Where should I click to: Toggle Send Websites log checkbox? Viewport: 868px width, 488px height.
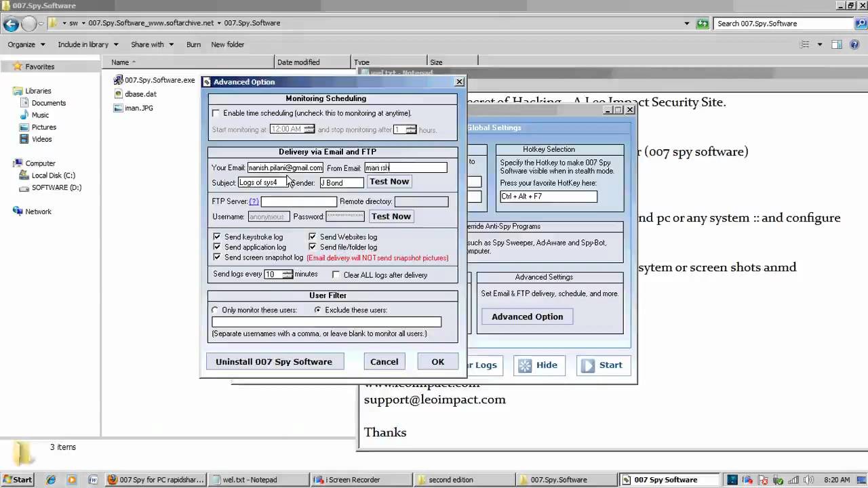tap(313, 237)
